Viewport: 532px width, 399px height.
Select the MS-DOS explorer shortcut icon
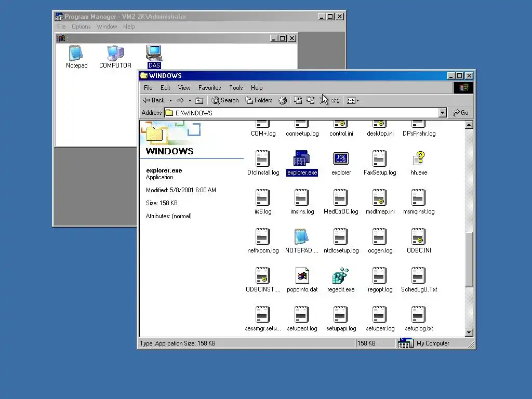tap(341, 158)
